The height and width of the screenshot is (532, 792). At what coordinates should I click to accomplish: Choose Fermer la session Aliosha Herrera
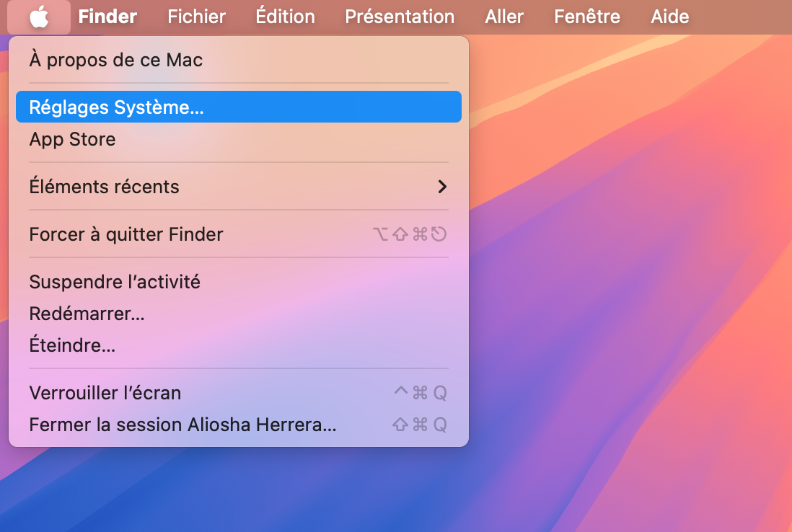(182, 425)
